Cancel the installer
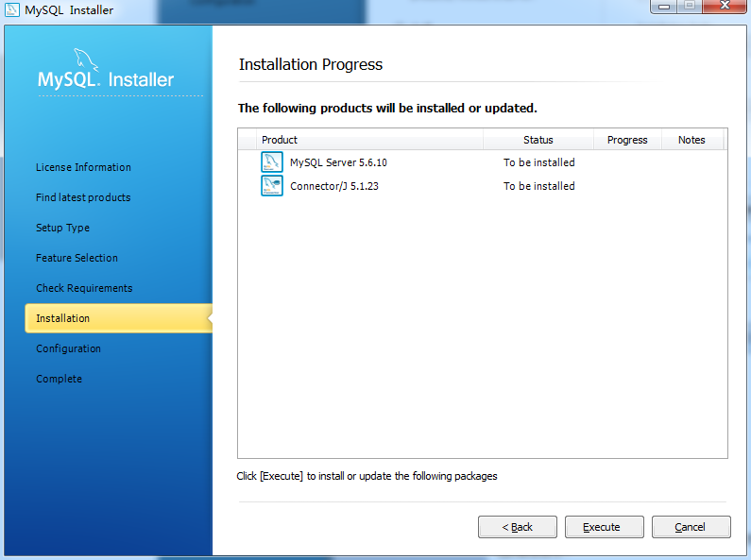Viewport: 751px width, 560px height. [691, 527]
